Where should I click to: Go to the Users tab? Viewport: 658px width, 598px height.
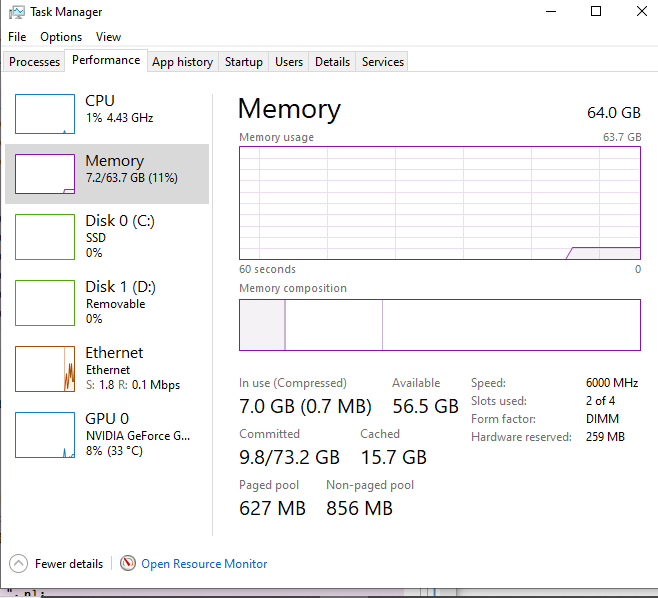(289, 62)
